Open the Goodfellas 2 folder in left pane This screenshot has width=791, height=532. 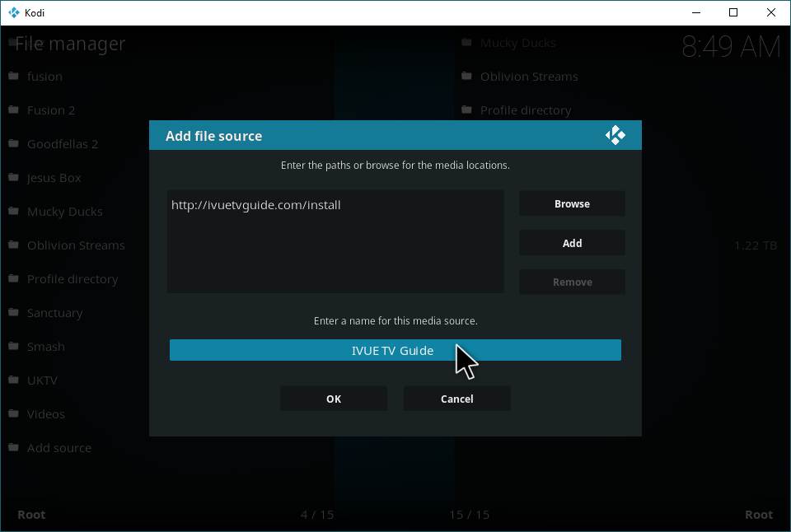pyautogui.click(x=63, y=144)
